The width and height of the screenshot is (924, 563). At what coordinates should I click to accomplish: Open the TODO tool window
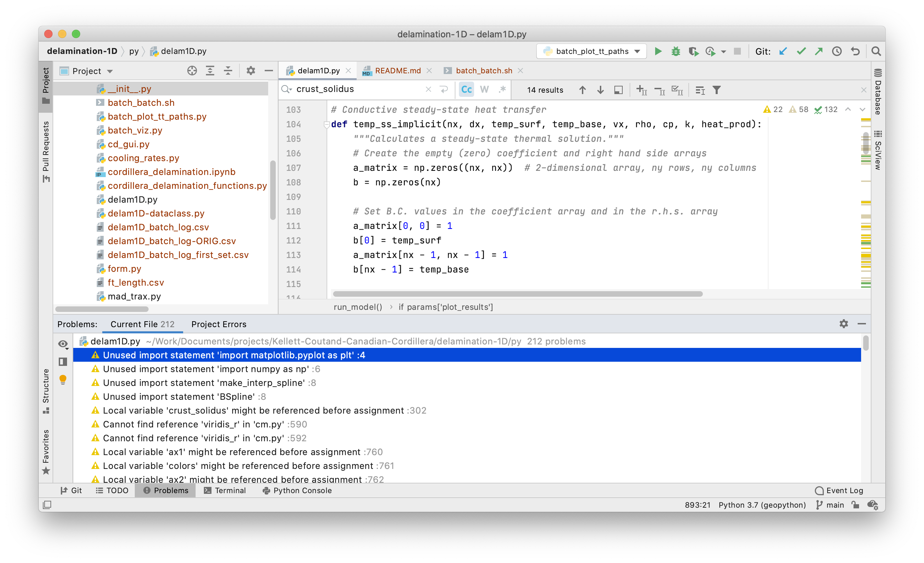point(112,491)
